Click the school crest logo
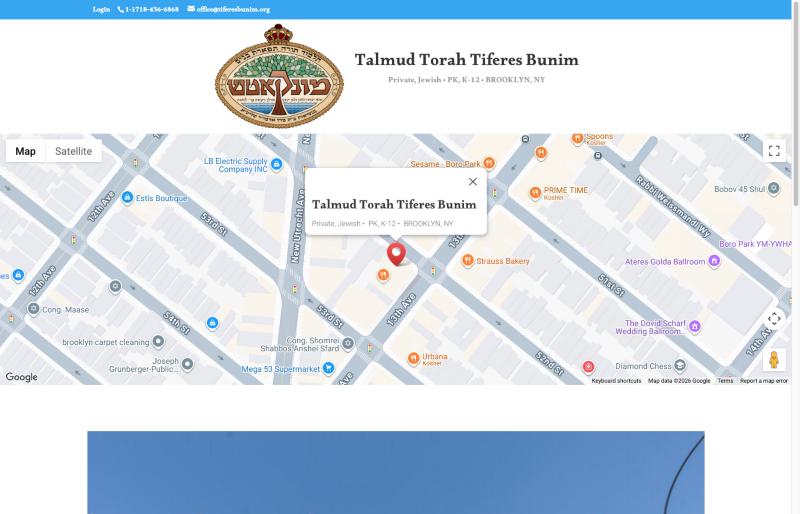 (x=279, y=76)
